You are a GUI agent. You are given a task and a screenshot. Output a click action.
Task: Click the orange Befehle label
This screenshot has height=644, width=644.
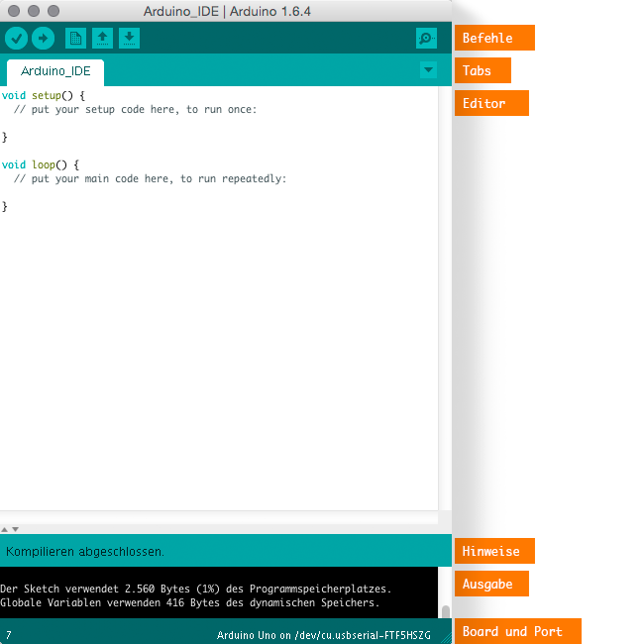pyautogui.click(x=494, y=39)
